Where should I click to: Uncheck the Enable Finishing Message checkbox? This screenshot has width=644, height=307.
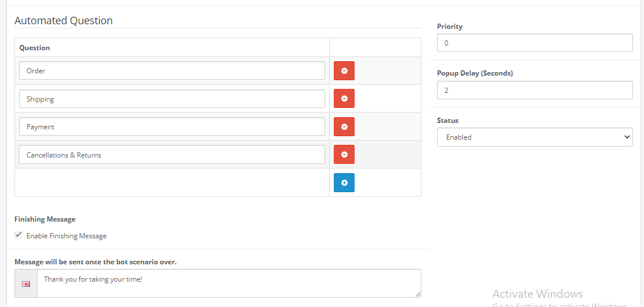[18, 235]
